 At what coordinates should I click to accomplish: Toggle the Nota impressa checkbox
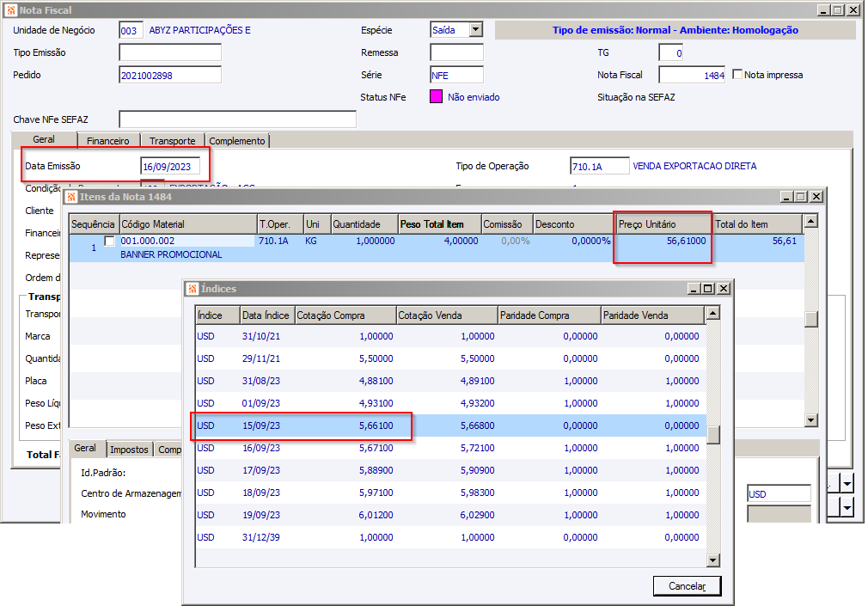pos(737,75)
